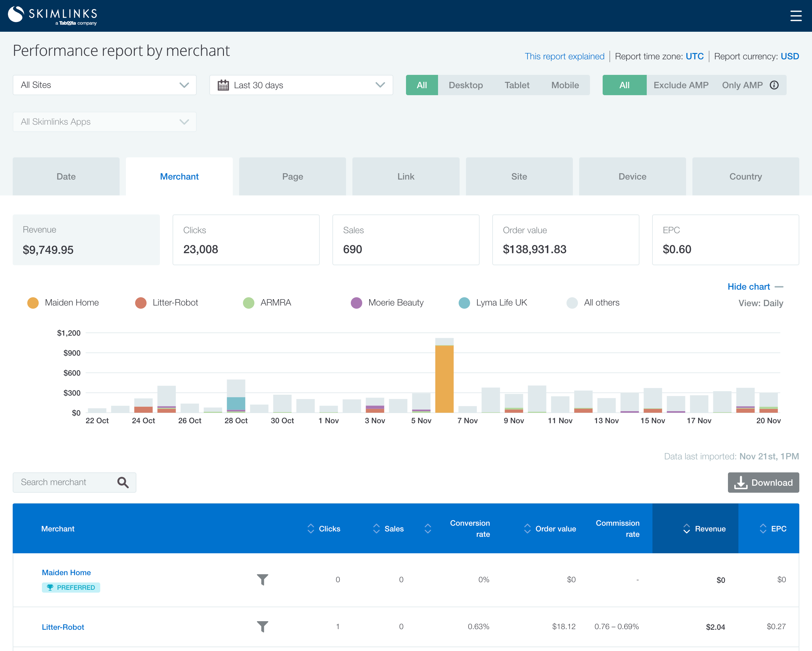Filter by Maiden Home funnel icon

pyautogui.click(x=263, y=579)
